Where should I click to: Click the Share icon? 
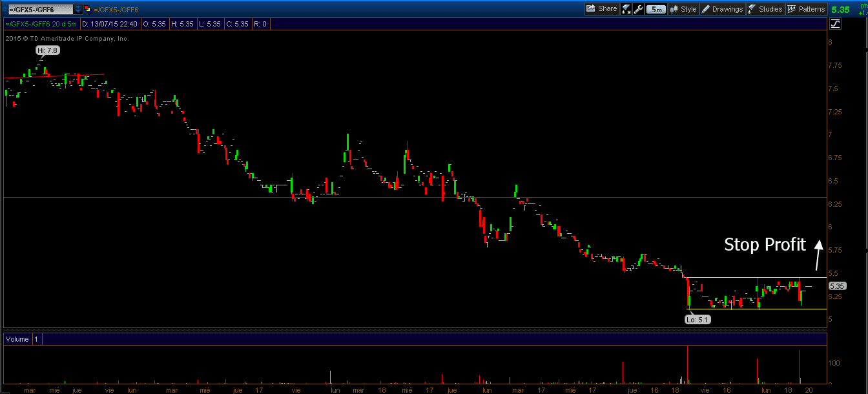coord(601,9)
